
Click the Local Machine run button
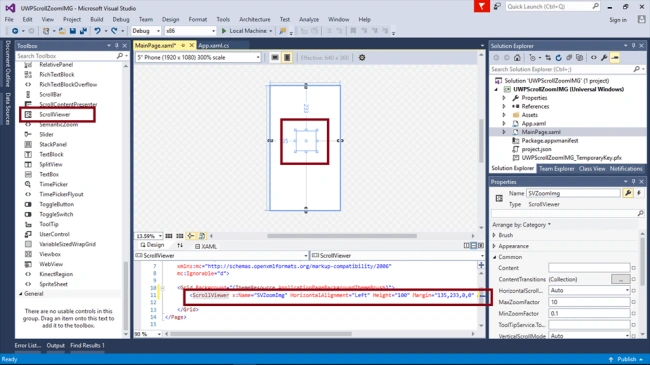coord(247,31)
